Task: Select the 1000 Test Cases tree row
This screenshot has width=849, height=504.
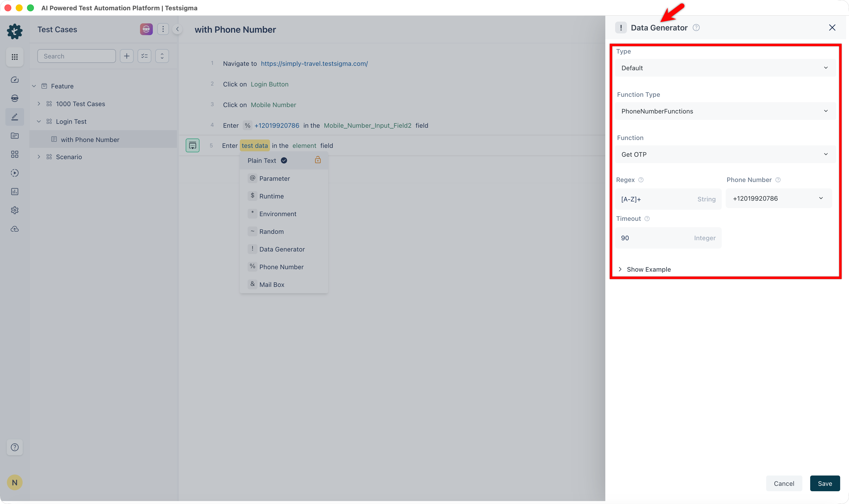Action: 103,104
